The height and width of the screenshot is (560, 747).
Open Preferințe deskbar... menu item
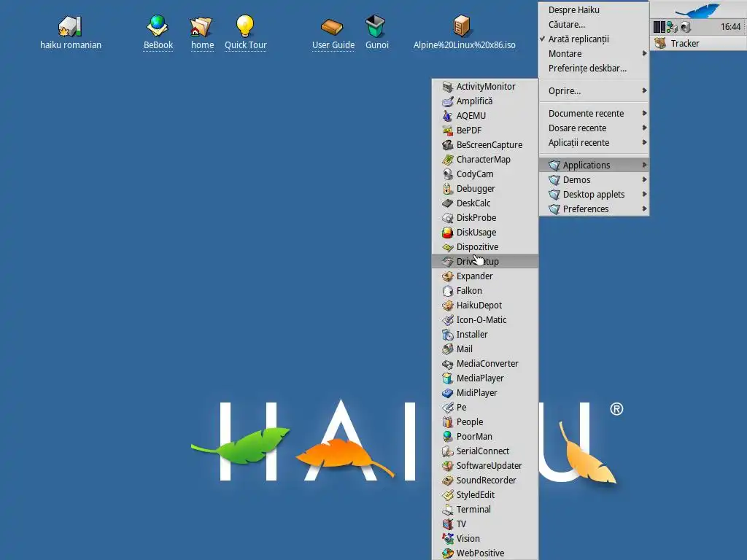594,69
